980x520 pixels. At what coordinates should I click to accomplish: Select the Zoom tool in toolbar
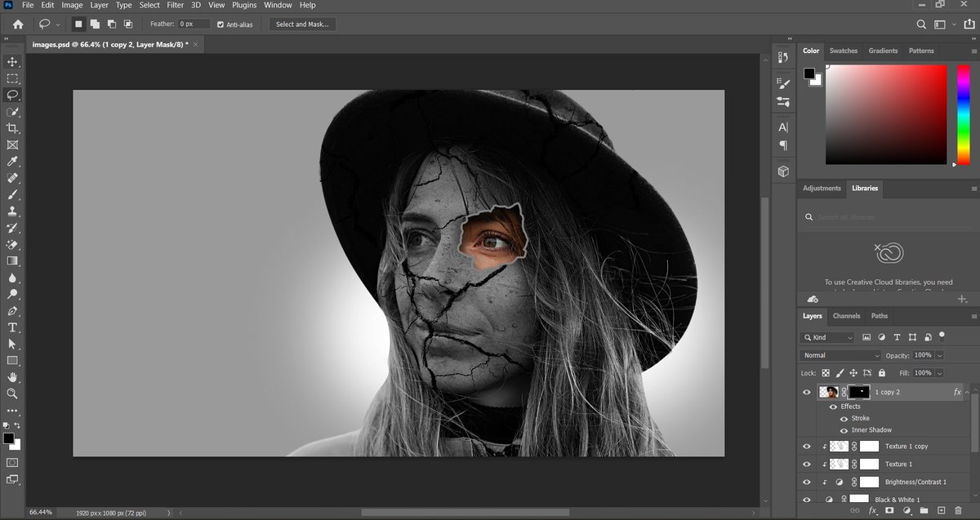click(x=12, y=393)
